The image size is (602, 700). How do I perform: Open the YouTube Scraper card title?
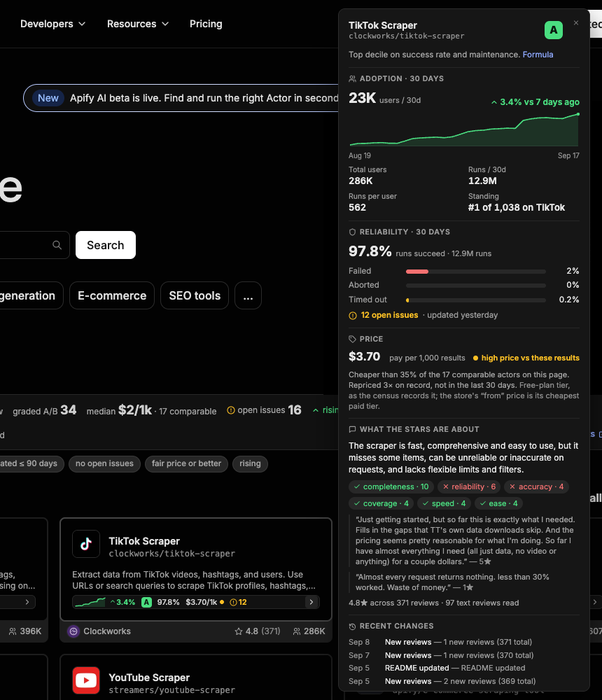pyautogui.click(x=149, y=678)
